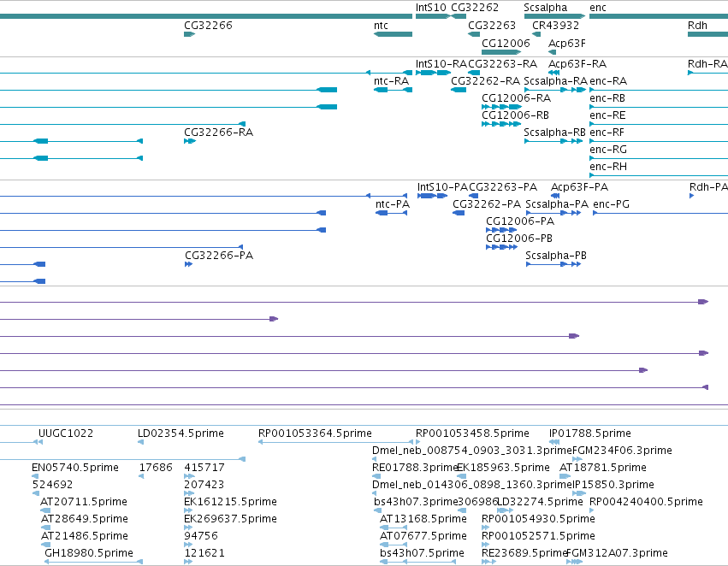Select the Scsalpha gene label
728x566 pixels.
(x=546, y=8)
